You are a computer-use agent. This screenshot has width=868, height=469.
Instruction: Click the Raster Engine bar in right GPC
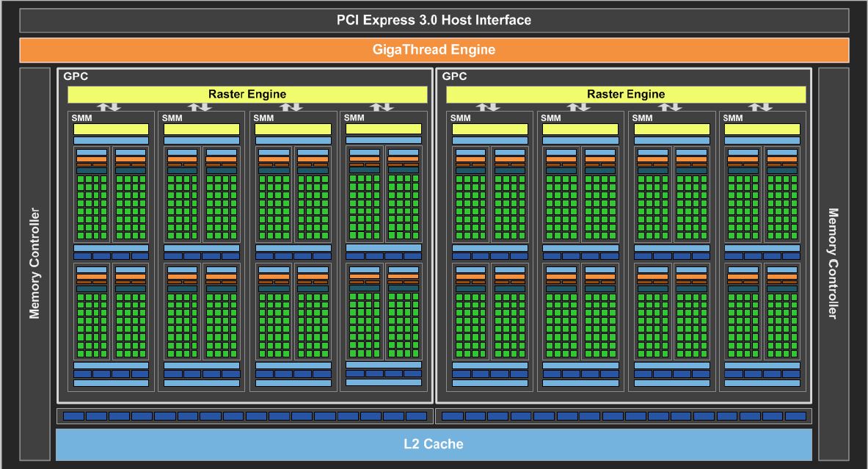point(626,94)
